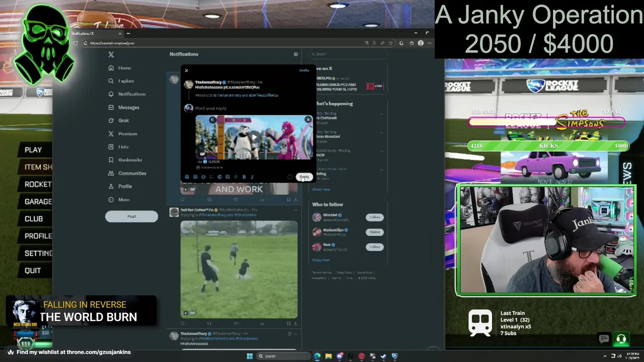644x362 pixels.
Task: Share the Self Rez Coffee reply
Action: (295, 324)
